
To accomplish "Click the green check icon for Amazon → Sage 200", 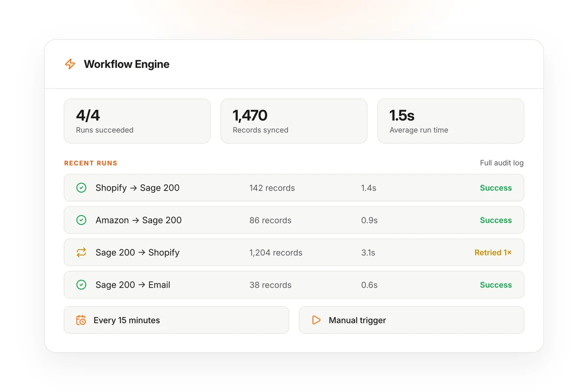I will click(81, 220).
